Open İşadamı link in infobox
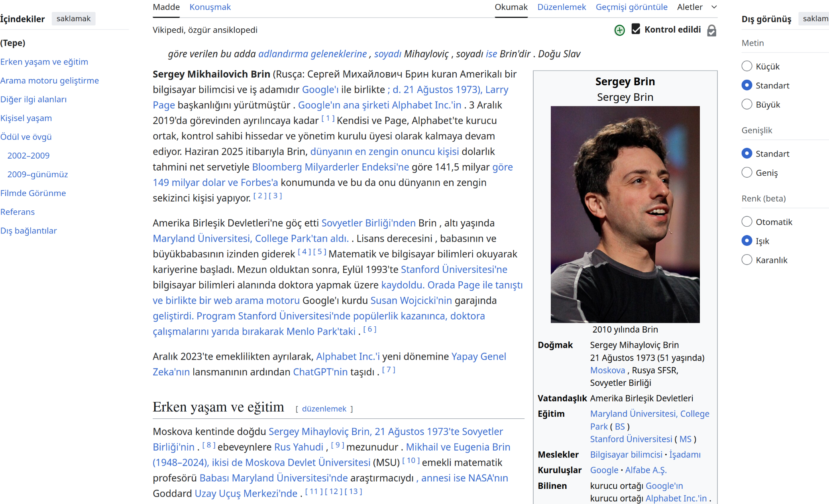 [685, 455]
